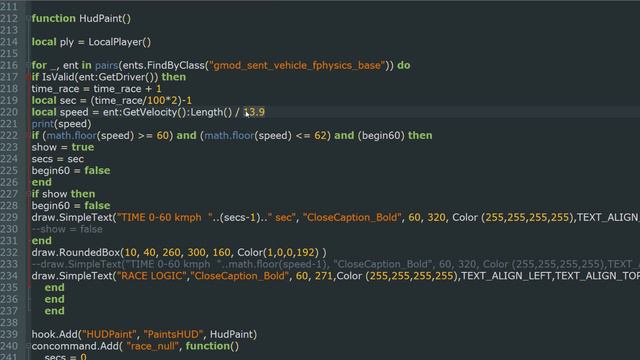Collapse the IsValid if-block fold at line 217

pos(28,77)
